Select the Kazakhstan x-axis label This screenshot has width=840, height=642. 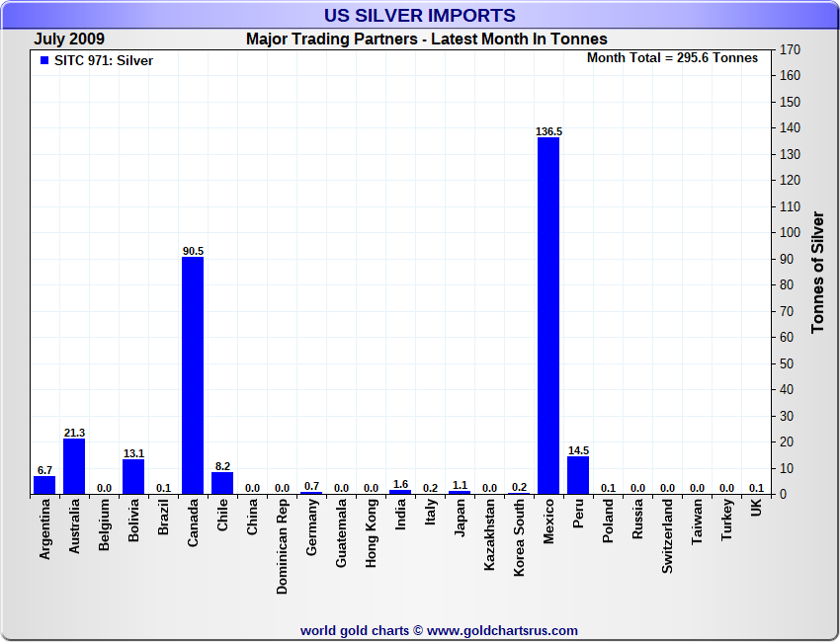[x=489, y=534]
